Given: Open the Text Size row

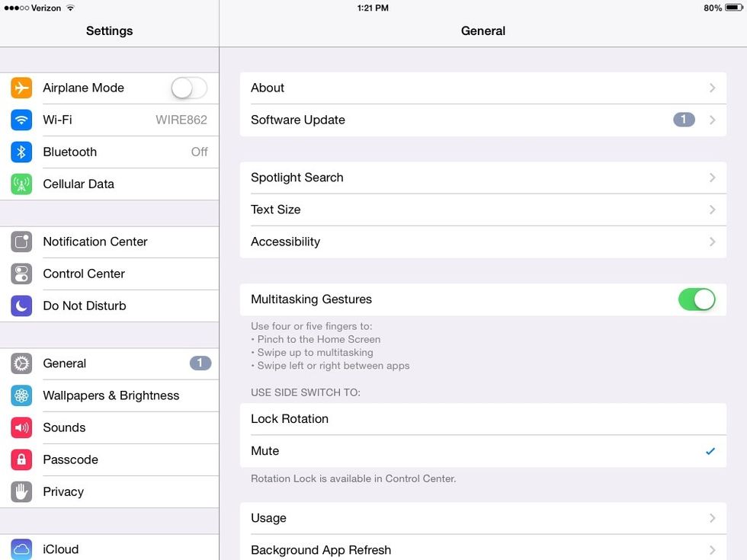Looking at the screenshot, I should click(x=483, y=210).
